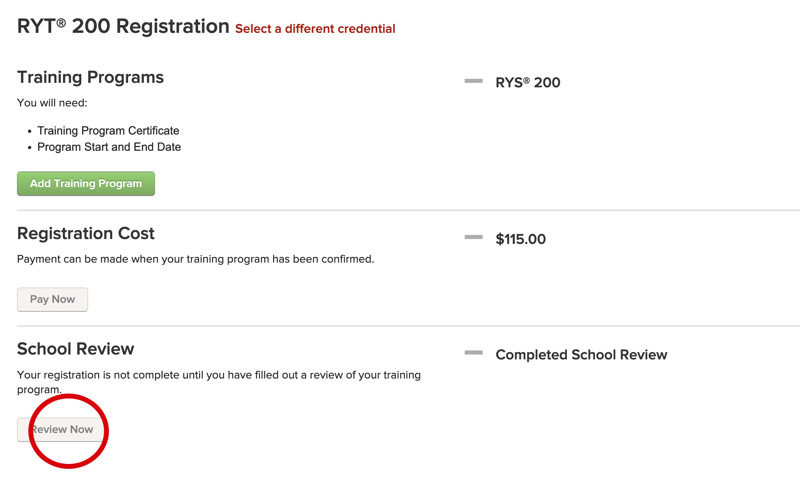Click the Training Programs section heading
This screenshot has width=800, height=487.
pyautogui.click(x=90, y=77)
